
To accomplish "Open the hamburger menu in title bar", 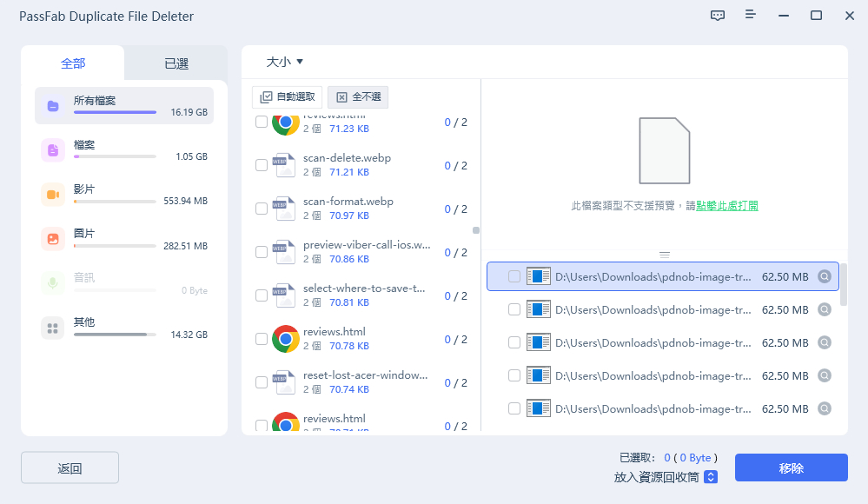I will coord(751,16).
